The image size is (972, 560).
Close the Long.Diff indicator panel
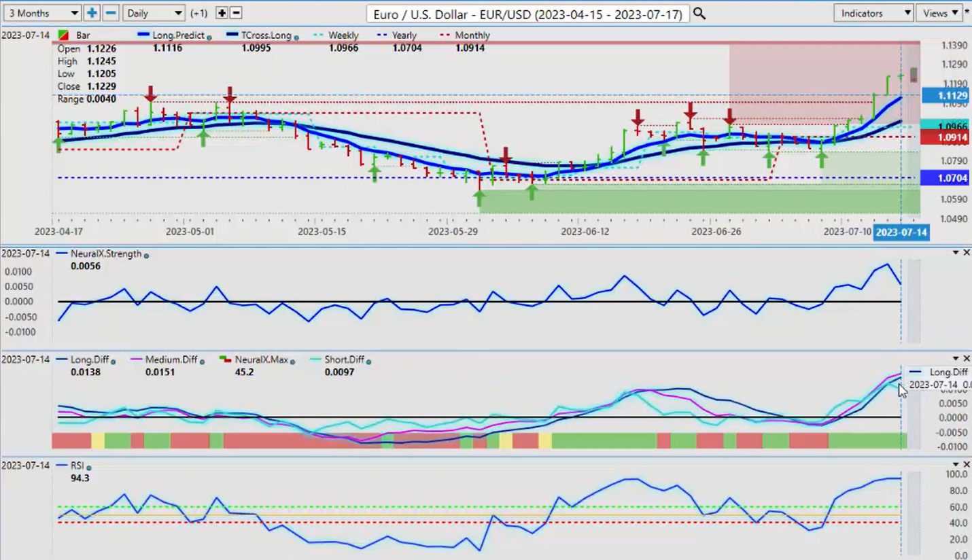[x=967, y=358]
